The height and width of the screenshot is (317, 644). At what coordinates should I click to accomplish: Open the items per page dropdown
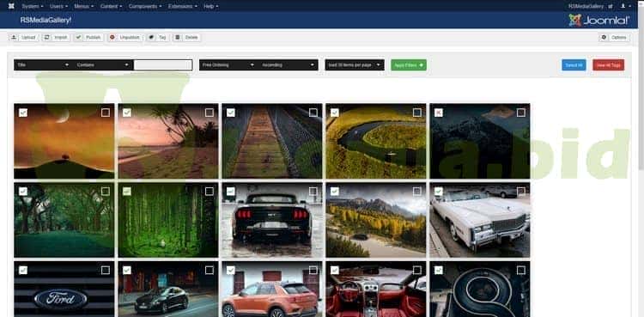coord(355,65)
